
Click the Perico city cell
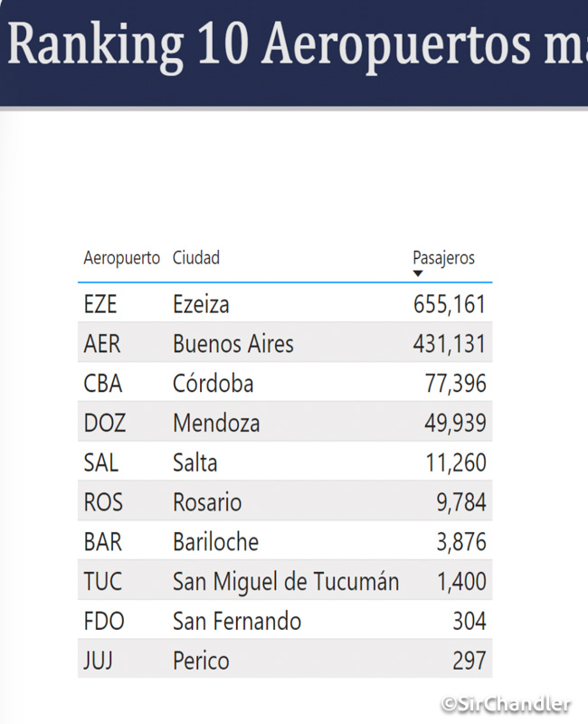[x=201, y=661]
